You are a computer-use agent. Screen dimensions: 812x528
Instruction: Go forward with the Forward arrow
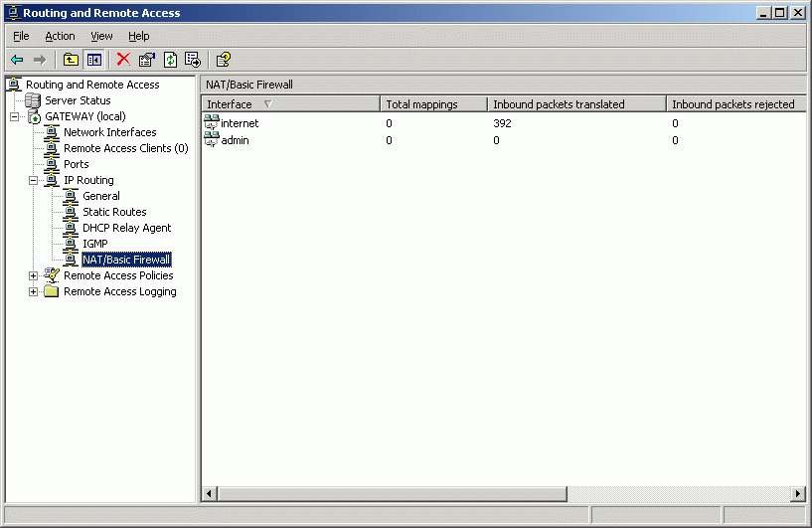coord(40,60)
